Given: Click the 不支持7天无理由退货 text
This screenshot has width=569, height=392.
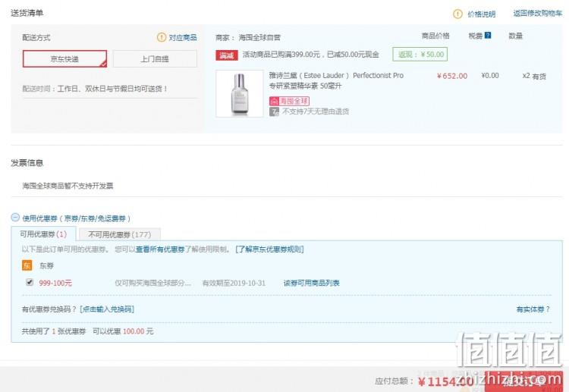Looking at the screenshot, I should [x=316, y=111].
